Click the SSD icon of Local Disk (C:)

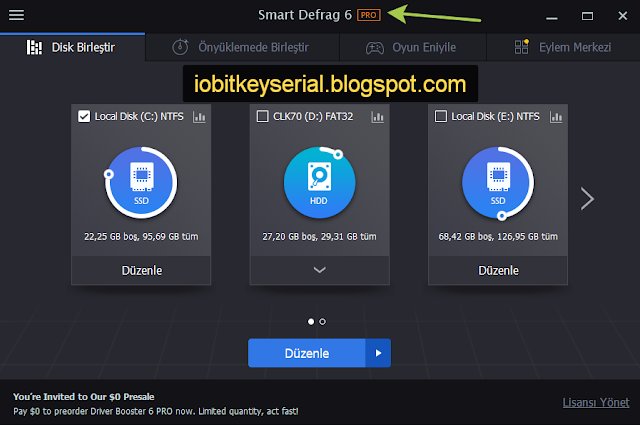(x=141, y=182)
